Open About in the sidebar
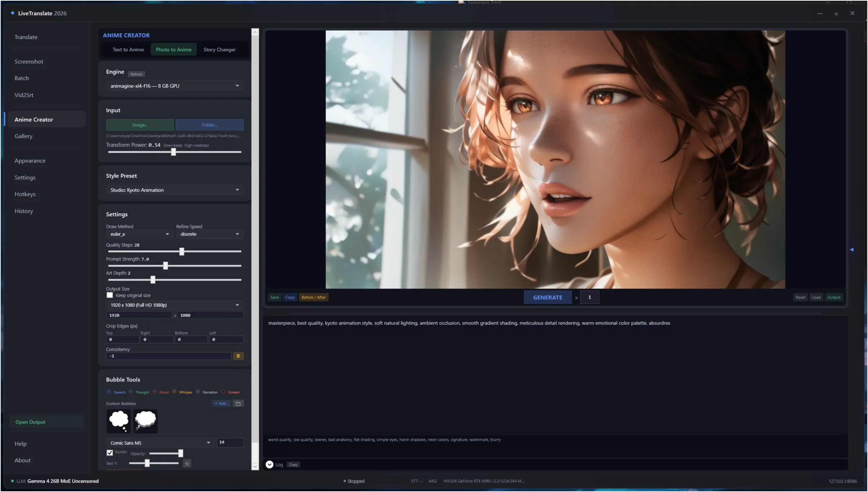Viewport: 868px width, 492px height. [x=22, y=460]
